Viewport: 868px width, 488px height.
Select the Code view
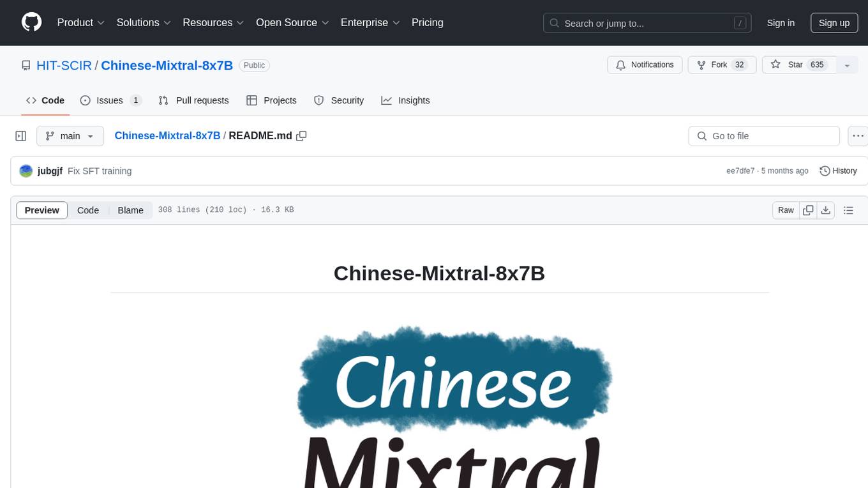pos(88,210)
